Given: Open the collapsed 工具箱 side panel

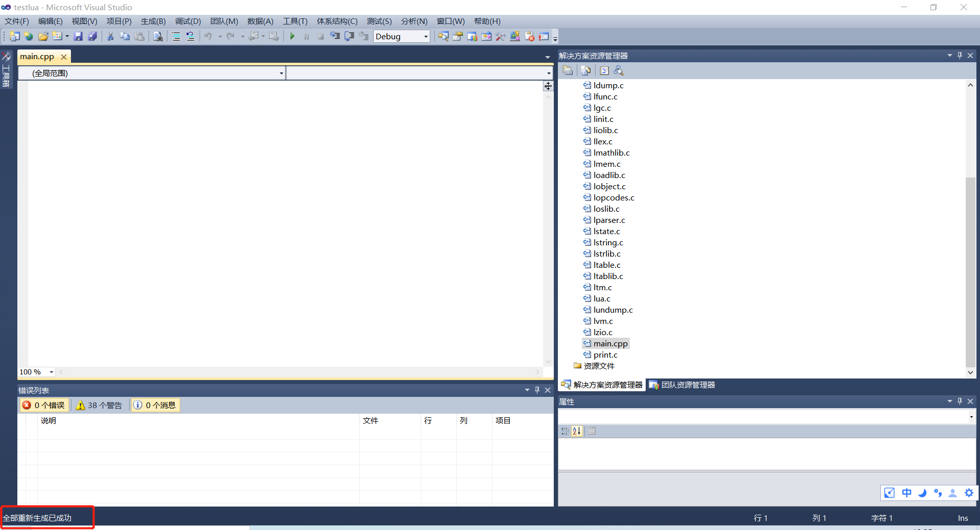Looking at the screenshot, I should coord(6,70).
